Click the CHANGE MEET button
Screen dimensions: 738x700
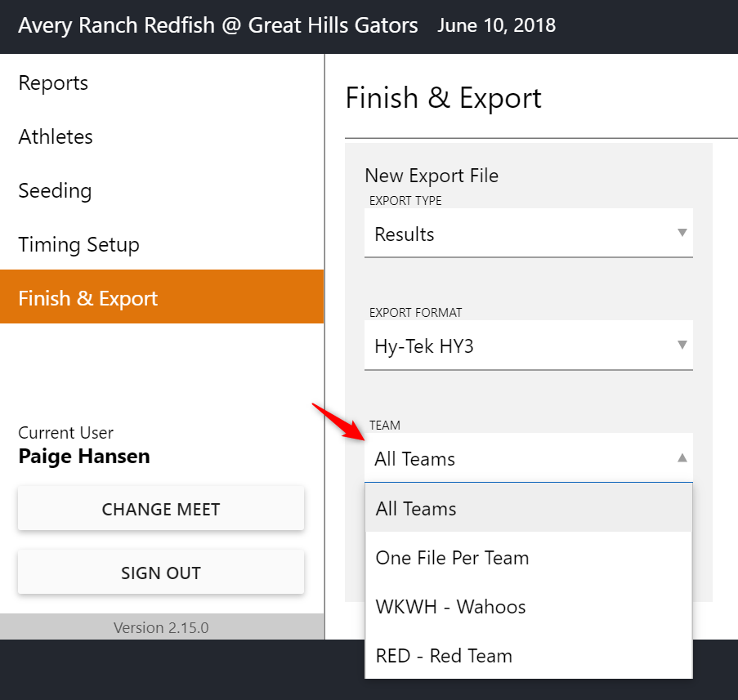[161, 510]
